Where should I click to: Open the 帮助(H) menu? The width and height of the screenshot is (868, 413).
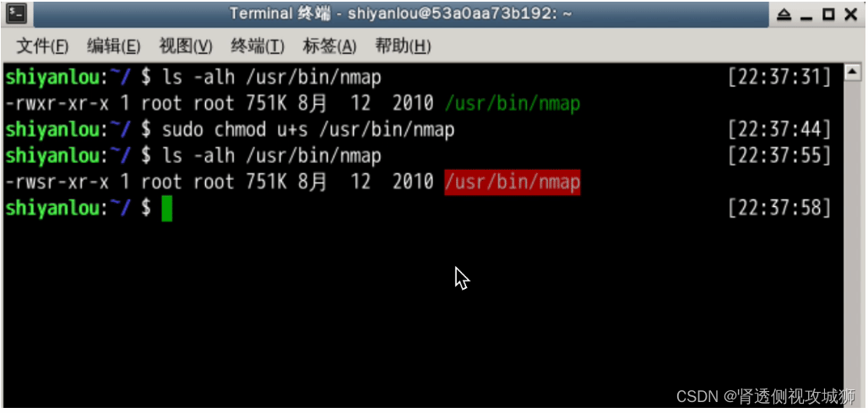click(403, 46)
